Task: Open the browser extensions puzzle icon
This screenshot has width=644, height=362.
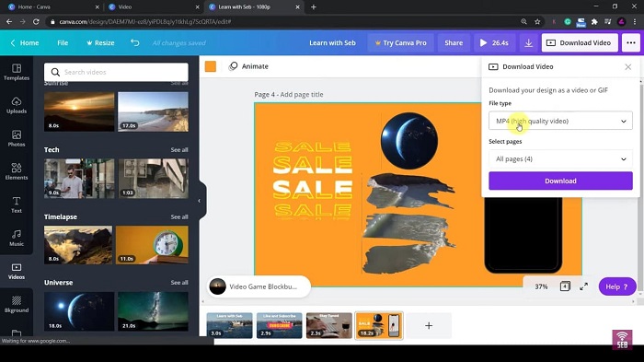Action: [x=594, y=21]
